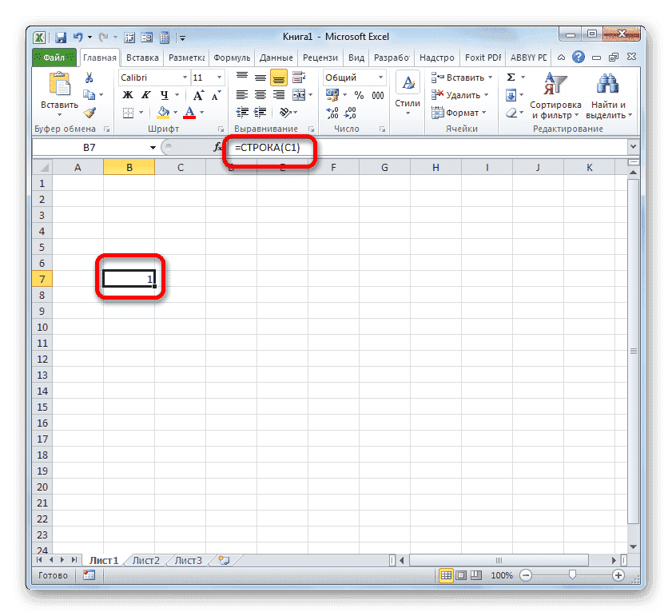Open the Файл menu
This screenshot has width=672, height=616.
[x=54, y=57]
